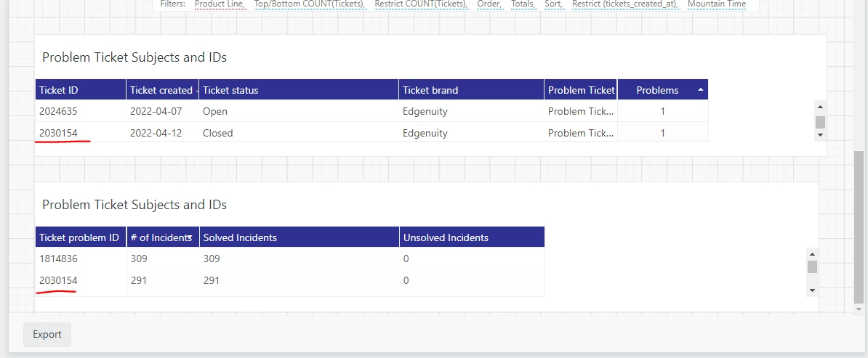Screen dimensions: 868x358
Task: Select ticket ID 2024635 cell
Action: pos(81,111)
